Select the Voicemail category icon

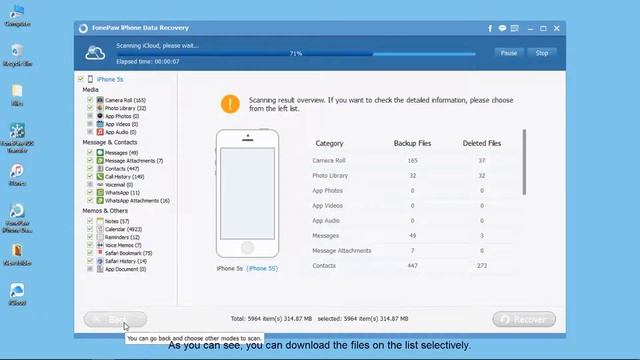click(100, 184)
